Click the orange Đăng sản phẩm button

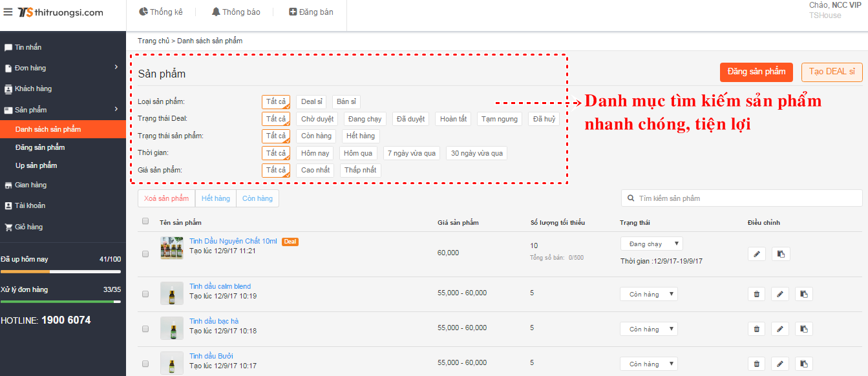tap(756, 72)
